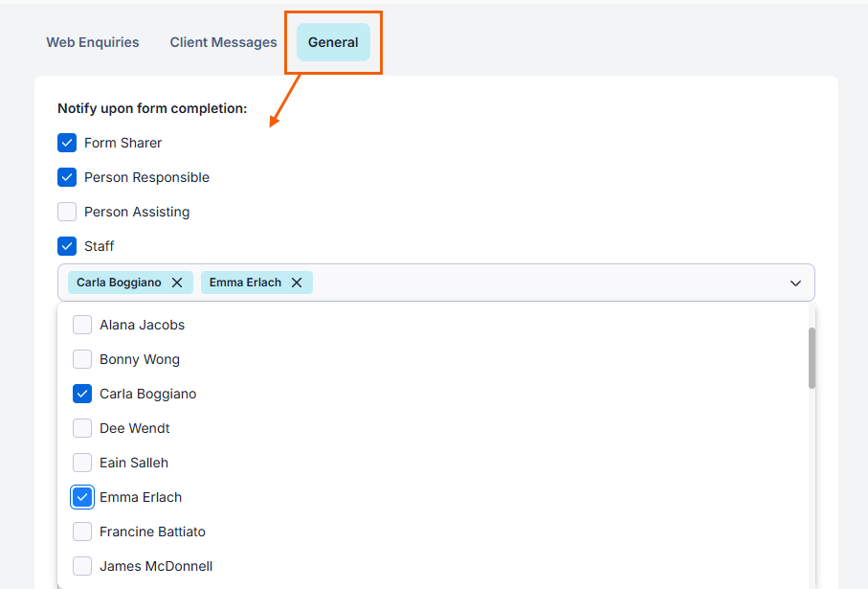
Task: Switch to Web Enquiries tab
Action: pyautogui.click(x=93, y=42)
